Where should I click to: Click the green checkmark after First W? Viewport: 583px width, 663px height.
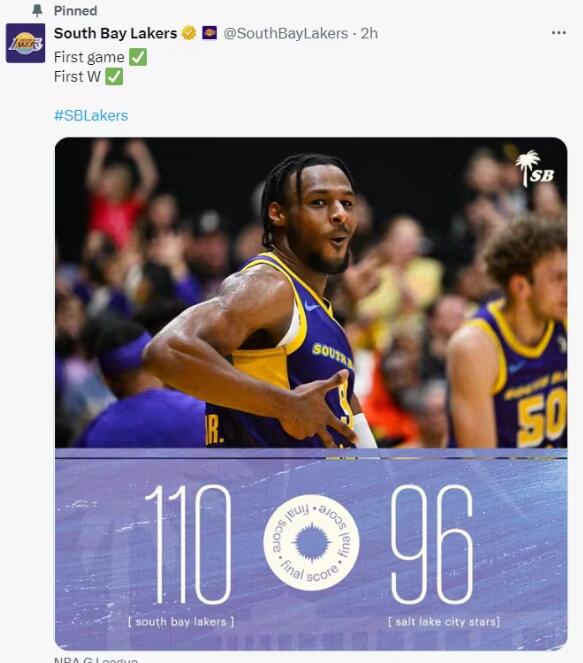point(114,77)
